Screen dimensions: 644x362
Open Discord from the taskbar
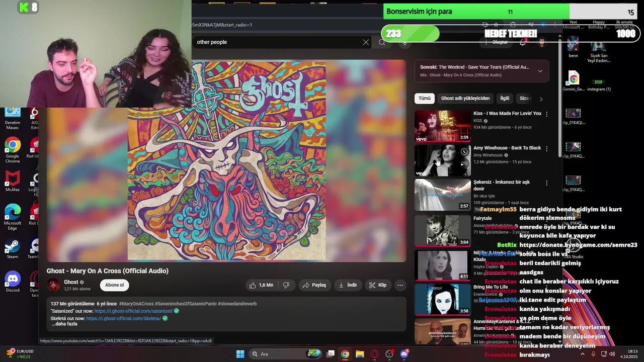click(404, 354)
